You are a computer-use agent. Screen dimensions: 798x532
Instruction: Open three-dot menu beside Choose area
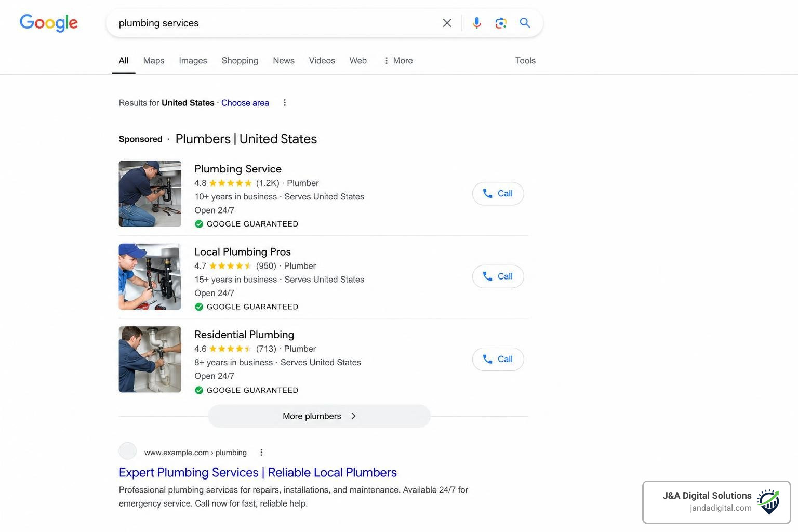pos(284,103)
